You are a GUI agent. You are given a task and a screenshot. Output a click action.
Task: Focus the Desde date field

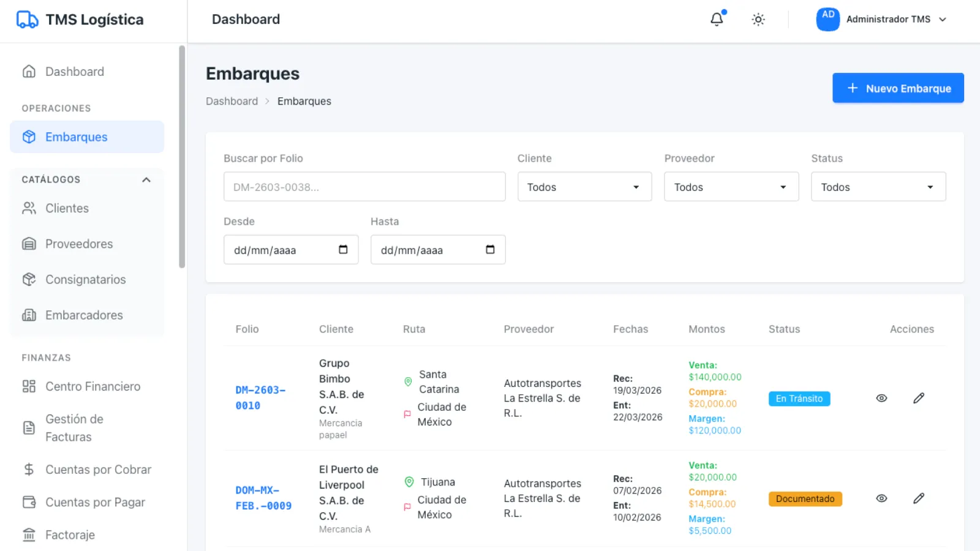point(291,250)
